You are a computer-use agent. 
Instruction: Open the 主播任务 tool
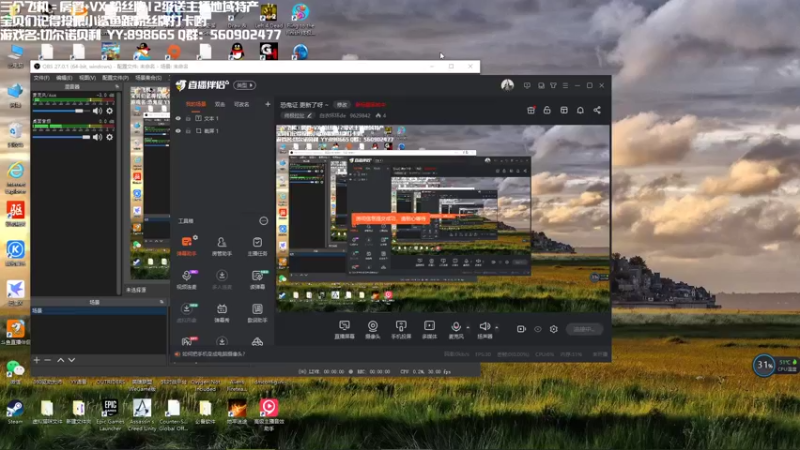click(257, 245)
